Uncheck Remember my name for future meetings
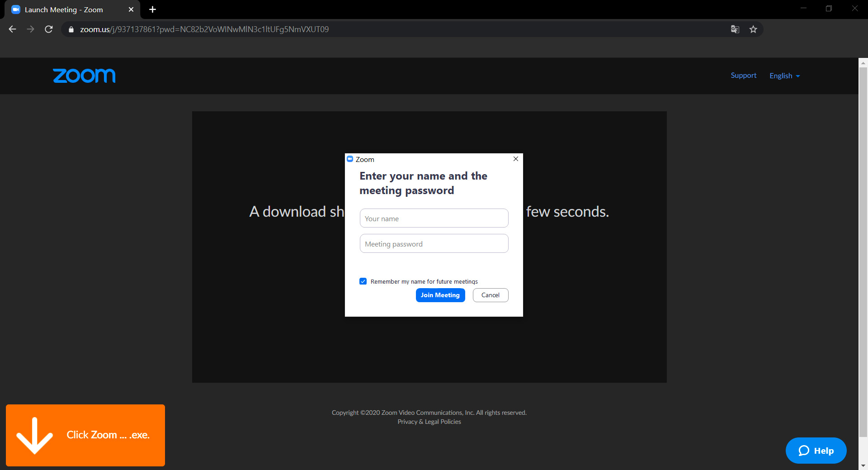This screenshot has width=868, height=470. [363, 281]
